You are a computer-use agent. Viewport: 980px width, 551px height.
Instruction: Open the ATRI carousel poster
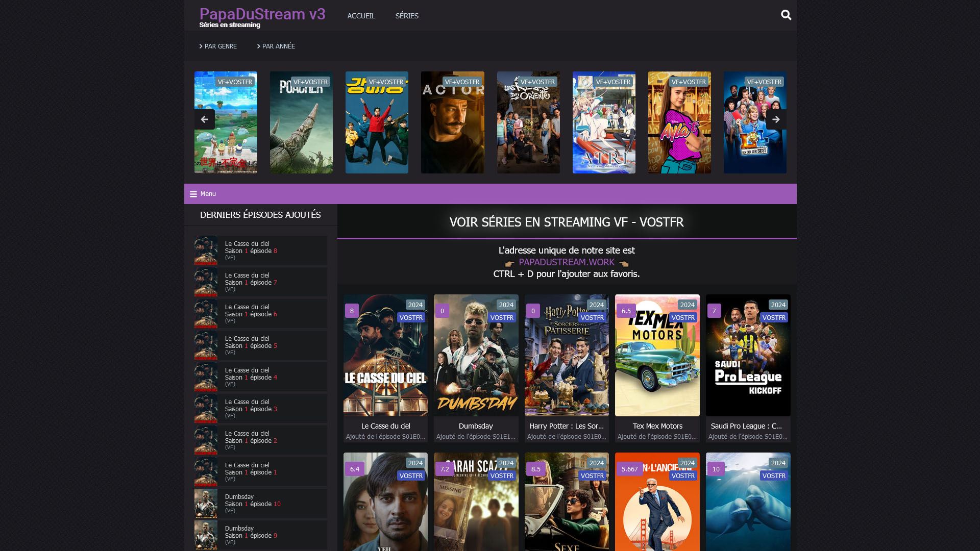[604, 122]
